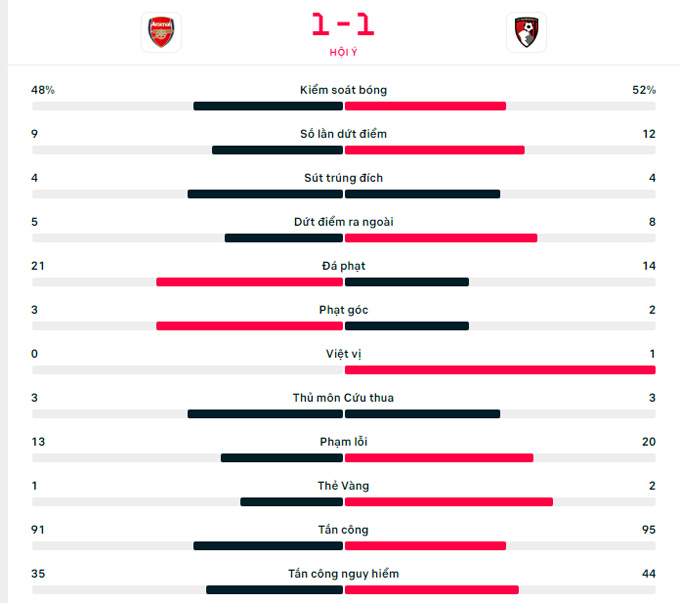Viewport: 680px width, 603px height.
Task: Select the HỘI Ý match status label
Action: (x=343, y=52)
